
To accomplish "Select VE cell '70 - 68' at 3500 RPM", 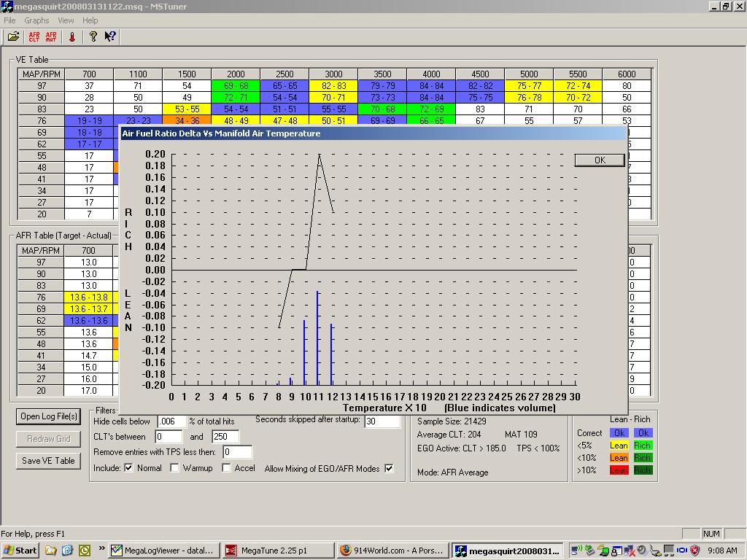I will (382, 109).
